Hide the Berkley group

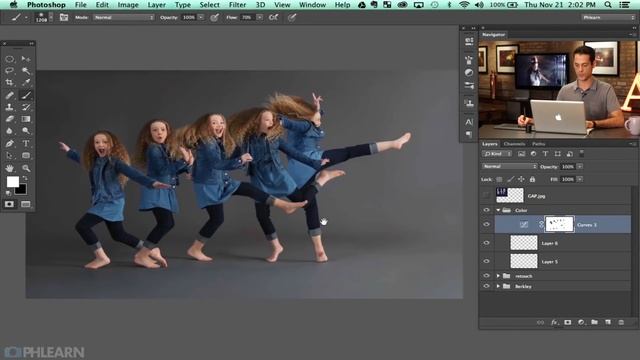pyautogui.click(x=486, y=286)
